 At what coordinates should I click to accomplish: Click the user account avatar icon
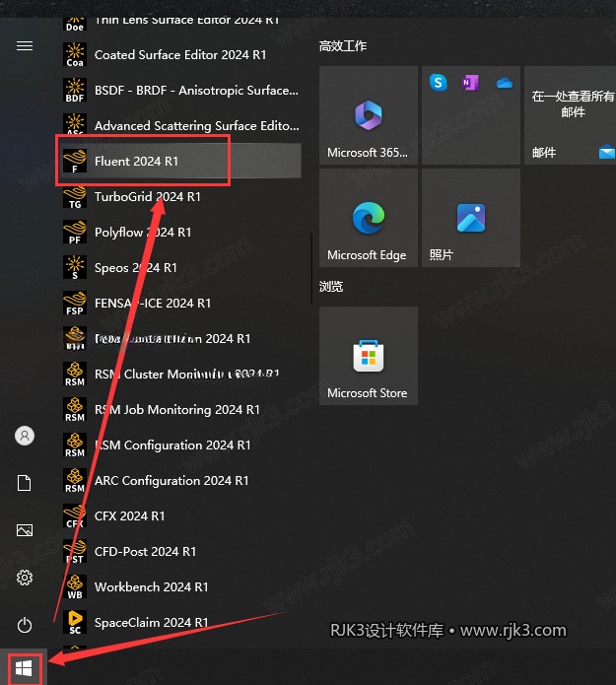[x=25, y=436]
